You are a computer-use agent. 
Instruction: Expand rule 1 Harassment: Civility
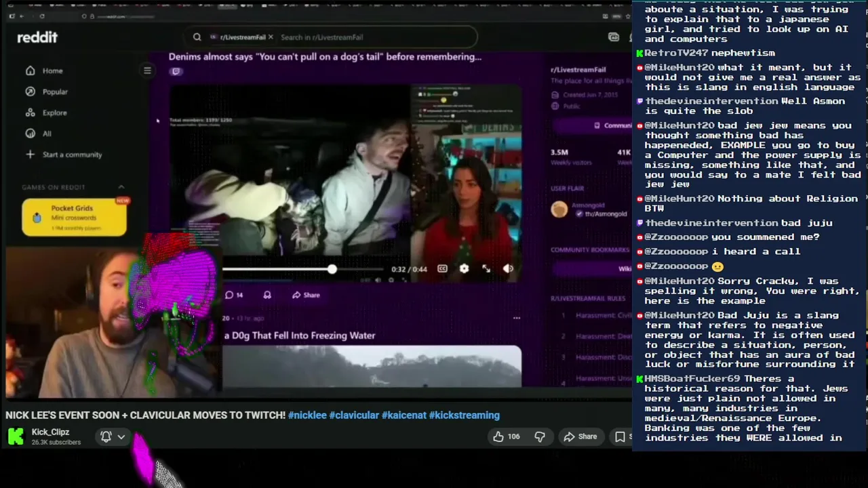tap(595, 315)
